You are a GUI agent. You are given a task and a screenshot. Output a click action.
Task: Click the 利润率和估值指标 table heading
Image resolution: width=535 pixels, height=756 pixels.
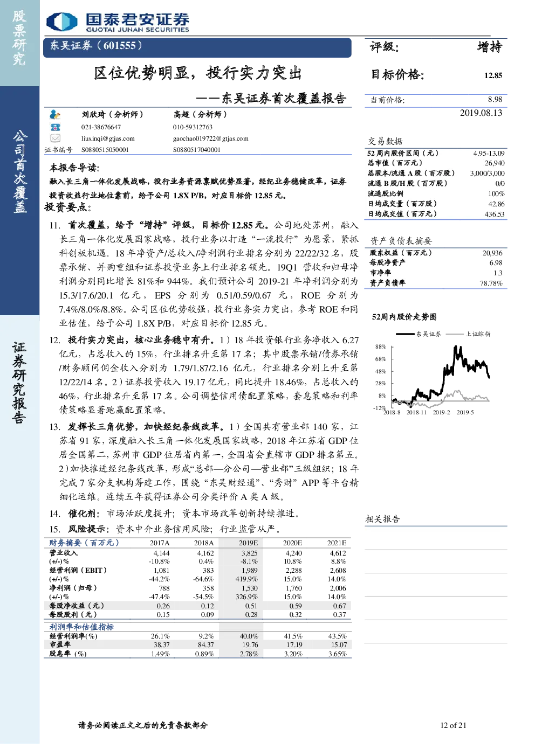point(81,627)
